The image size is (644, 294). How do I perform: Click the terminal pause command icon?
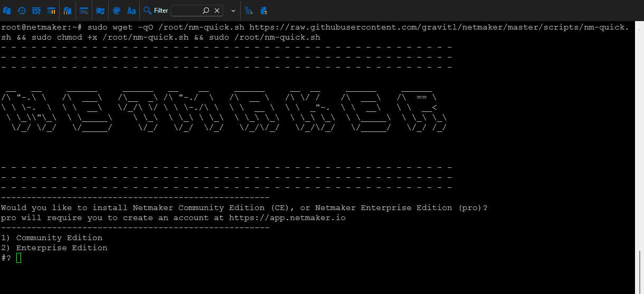(51, 11)
